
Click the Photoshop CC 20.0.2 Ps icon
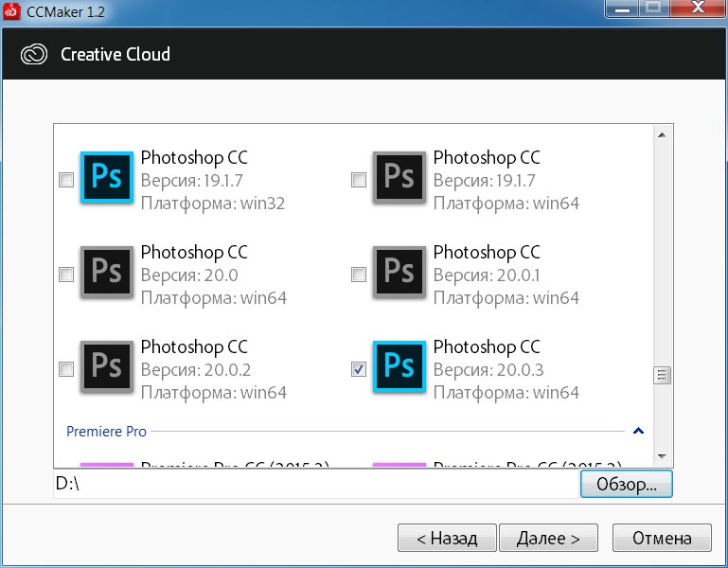[x=107, y=366]
